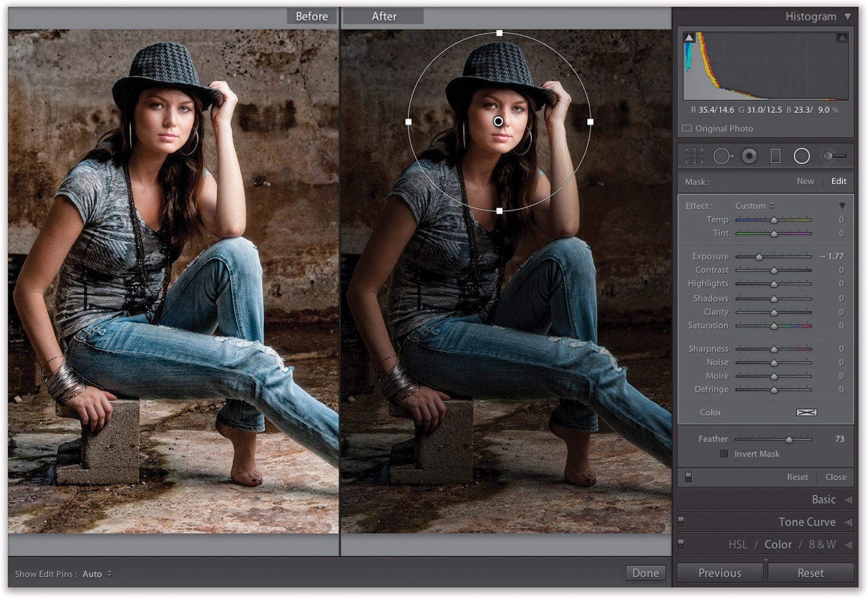Toggle shadow clipping indicator in Histogram

[689, 37]
